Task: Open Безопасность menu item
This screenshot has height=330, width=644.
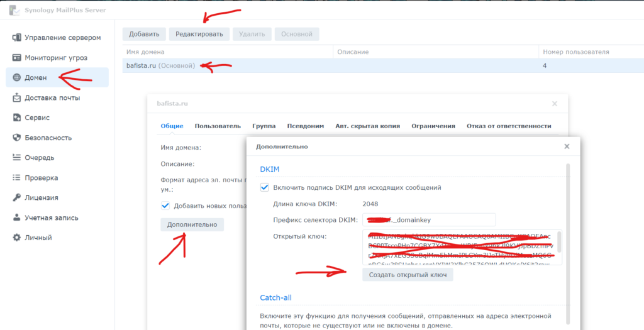Action: (x=57, y=138)
